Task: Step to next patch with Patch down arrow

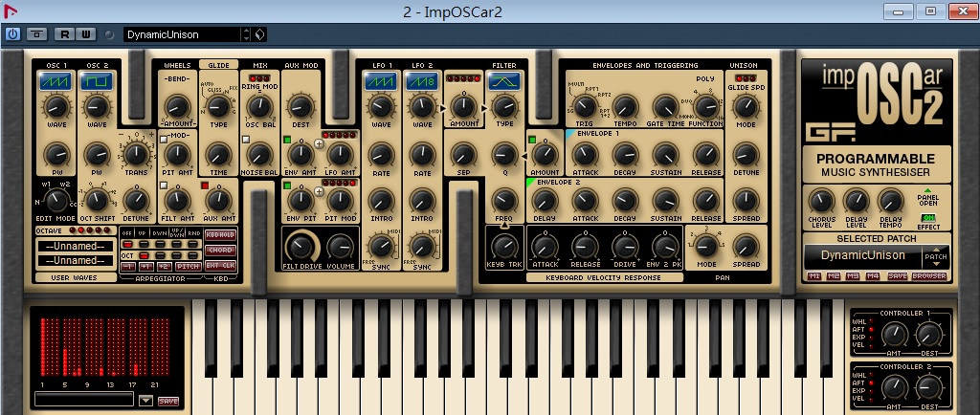Action: (x=936, y=263)
